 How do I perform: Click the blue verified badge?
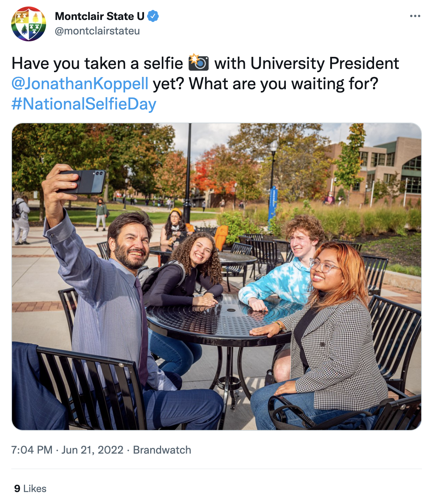click(x=153, y=16)
